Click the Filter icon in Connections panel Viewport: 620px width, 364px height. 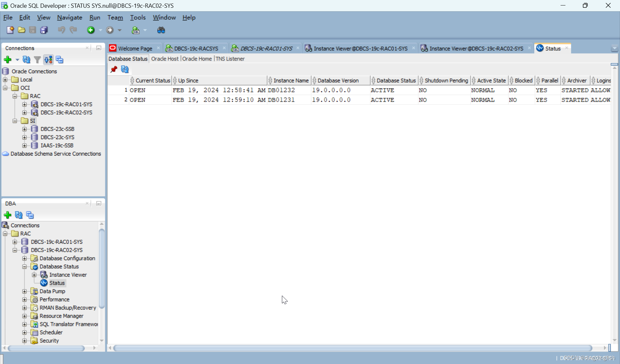coord(37,60)
